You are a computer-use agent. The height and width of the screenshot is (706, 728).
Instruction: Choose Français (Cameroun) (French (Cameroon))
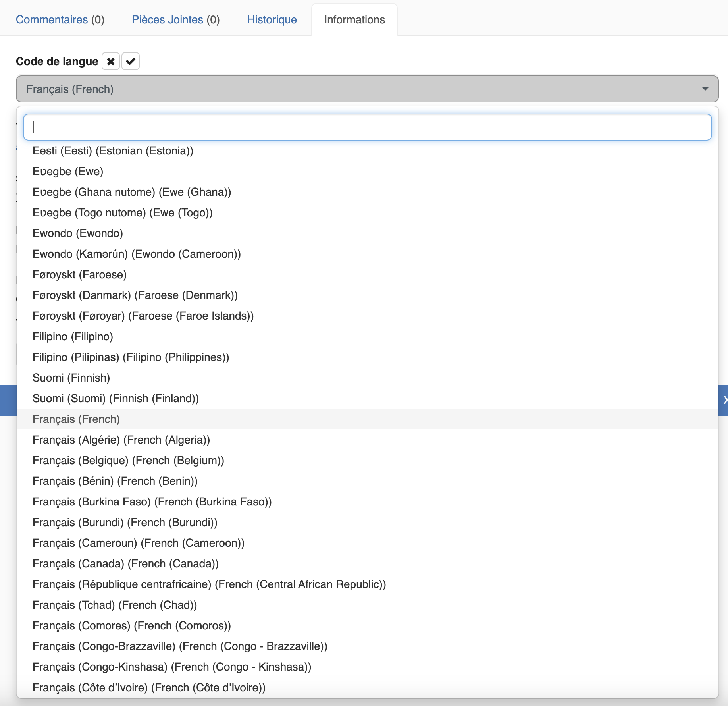pyautogui.click(x=367, y=543)
